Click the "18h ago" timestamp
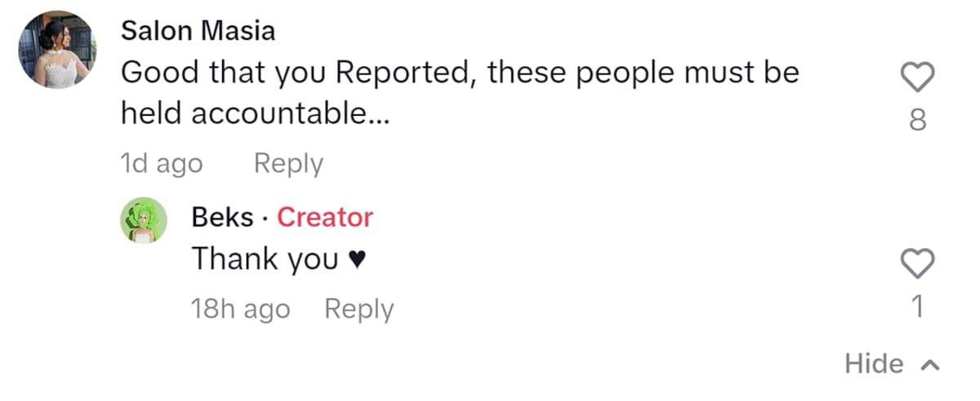 240,310
